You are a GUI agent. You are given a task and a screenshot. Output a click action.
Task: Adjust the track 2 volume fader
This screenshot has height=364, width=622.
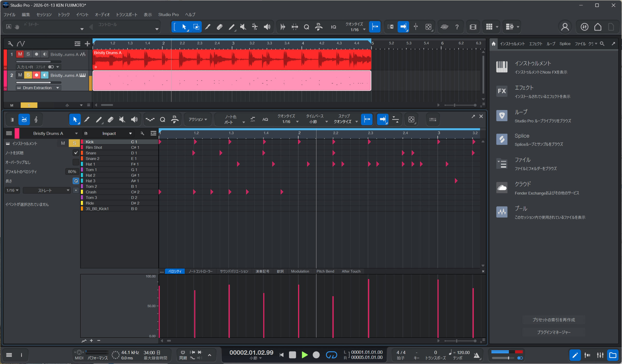pos(50,82)
